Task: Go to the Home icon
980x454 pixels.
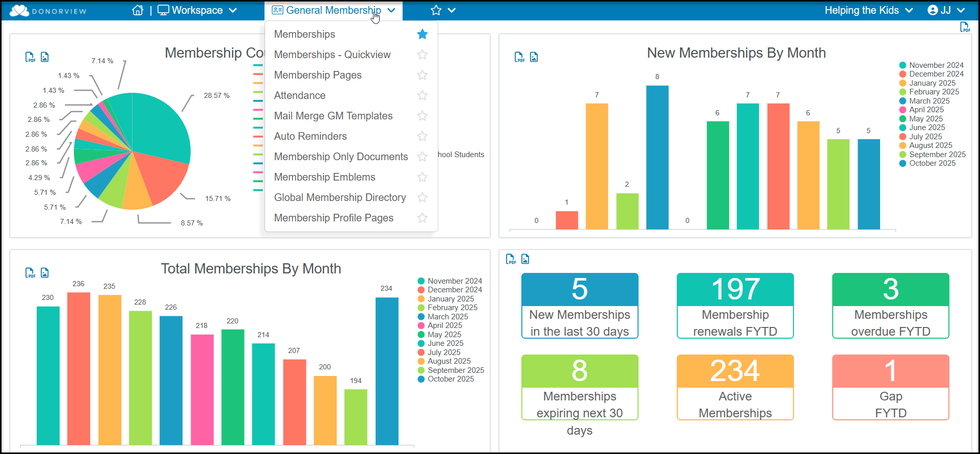Action: (x=138, y=10)
